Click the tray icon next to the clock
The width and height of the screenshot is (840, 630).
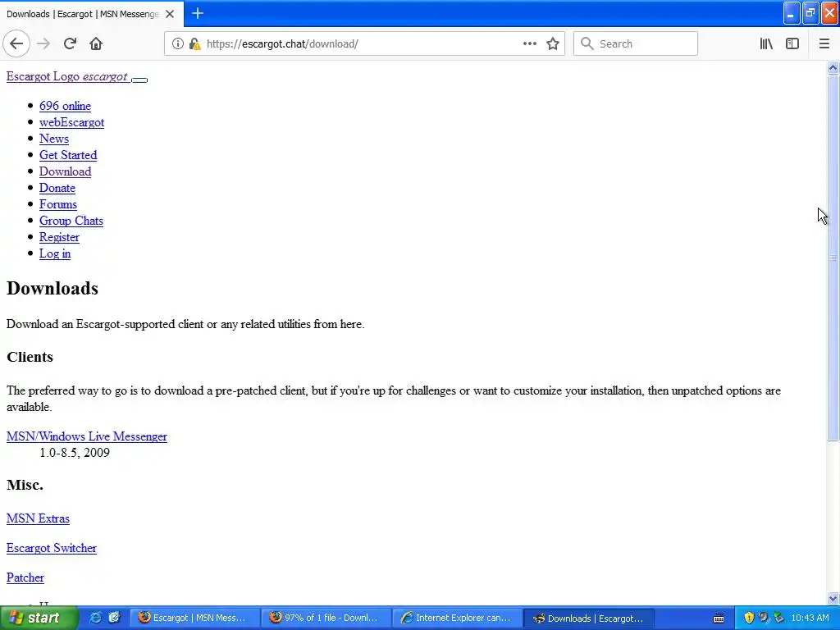point(778,618)
